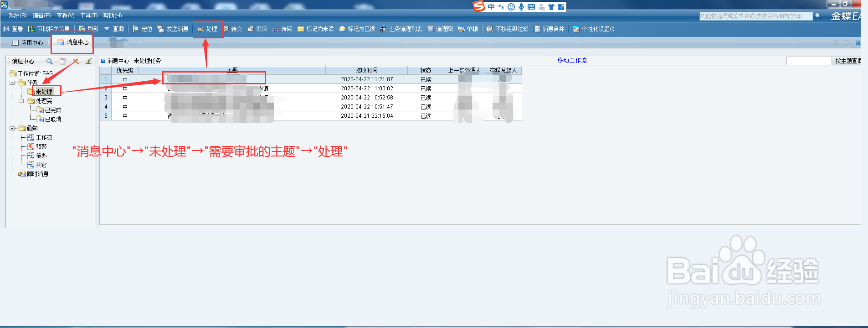Switch to the 消息中心 tab
Image resolution: width=868 pixels, height=328 pixels.
(73, 42)
